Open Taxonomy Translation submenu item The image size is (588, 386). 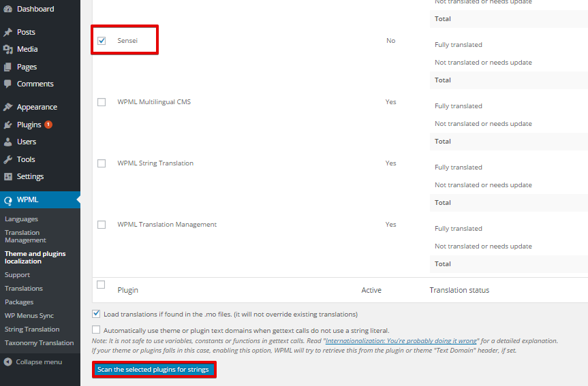point(40,343)
